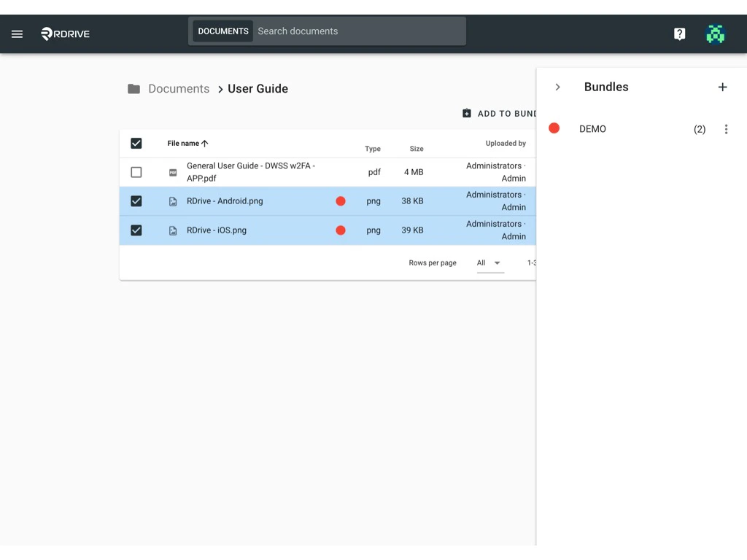747x560 pixels.
Task: Open the Rows per page dropdown
Action: [x=489, y=262]
